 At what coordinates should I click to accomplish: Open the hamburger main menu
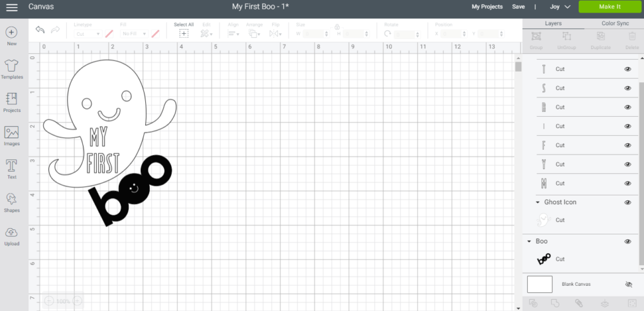(x=12, y=7)
